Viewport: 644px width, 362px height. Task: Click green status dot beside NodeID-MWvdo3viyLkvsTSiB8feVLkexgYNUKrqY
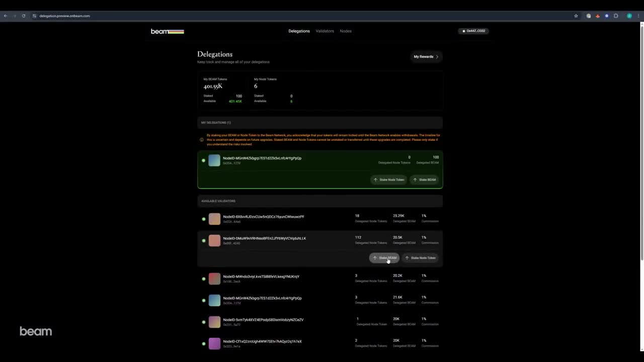[203, 279]
